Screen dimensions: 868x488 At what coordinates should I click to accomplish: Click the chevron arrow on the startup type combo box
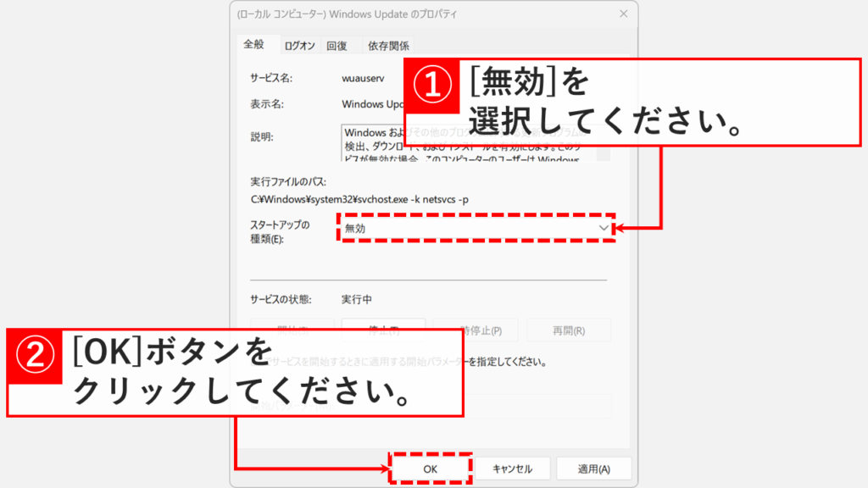tap(604, 229)
